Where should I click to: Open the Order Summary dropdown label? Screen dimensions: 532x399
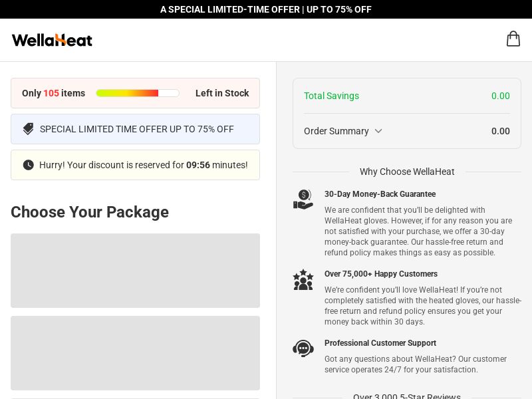[x=336, y=131]
